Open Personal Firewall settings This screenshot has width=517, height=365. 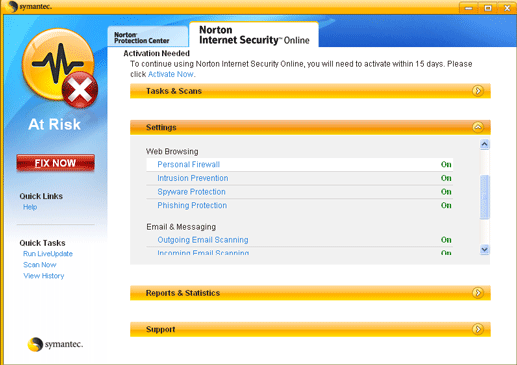pos(189,164)
